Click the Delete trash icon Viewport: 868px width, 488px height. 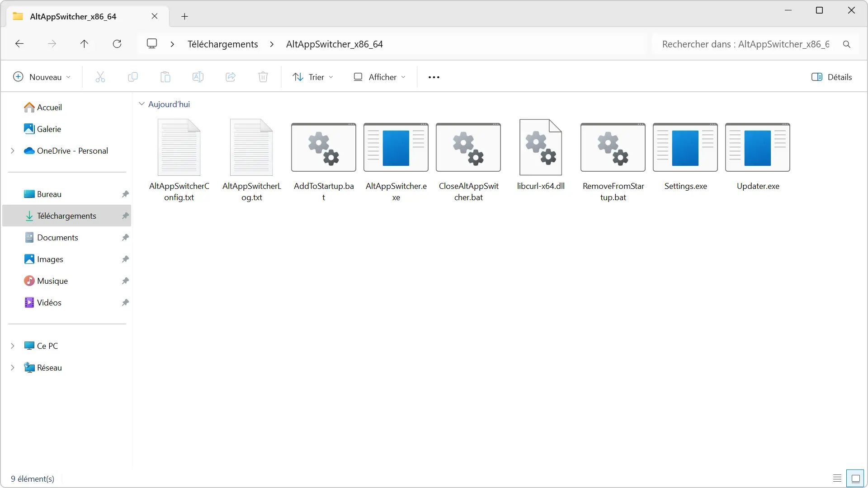[x=263, y=77]
